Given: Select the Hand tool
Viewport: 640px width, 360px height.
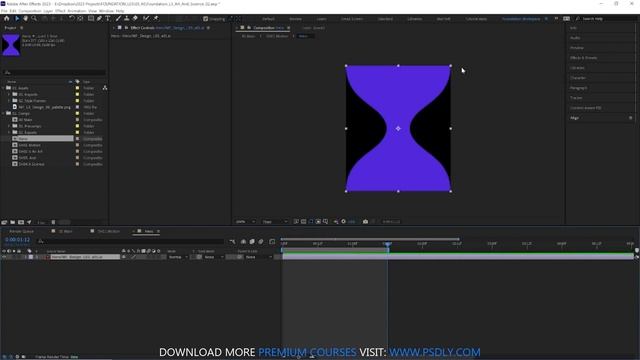Looking at the screenshot, I should pyautogui.click(x=25, y=18).
